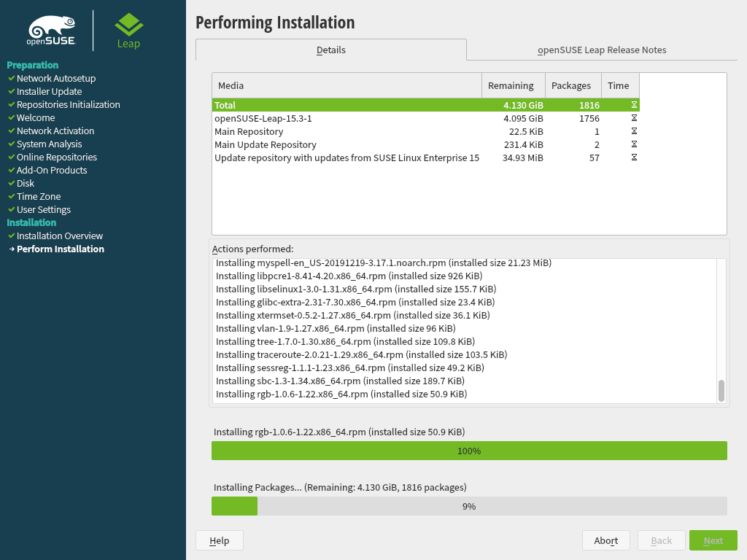The image size is (747, 560).
Task: Click the 4.095 GiB remaining value
Action: click(523, 118)
